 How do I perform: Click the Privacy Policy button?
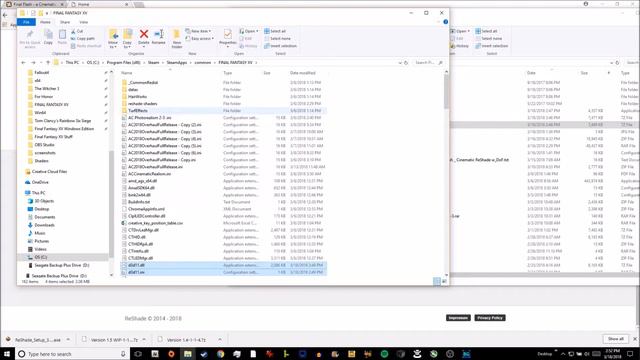(x=489, y=318)
